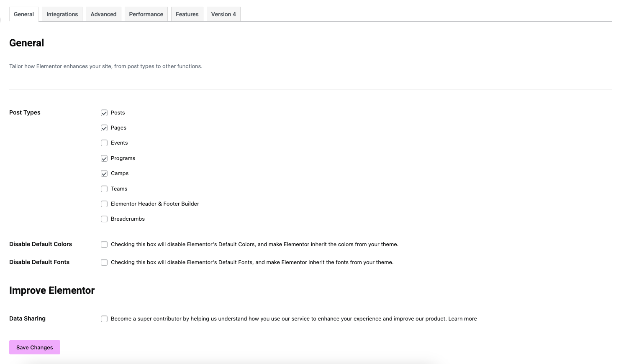Open the Learn more link
The width and height of the screenshot is (621, 364).
pyautogui.click(x=462, y=319)
